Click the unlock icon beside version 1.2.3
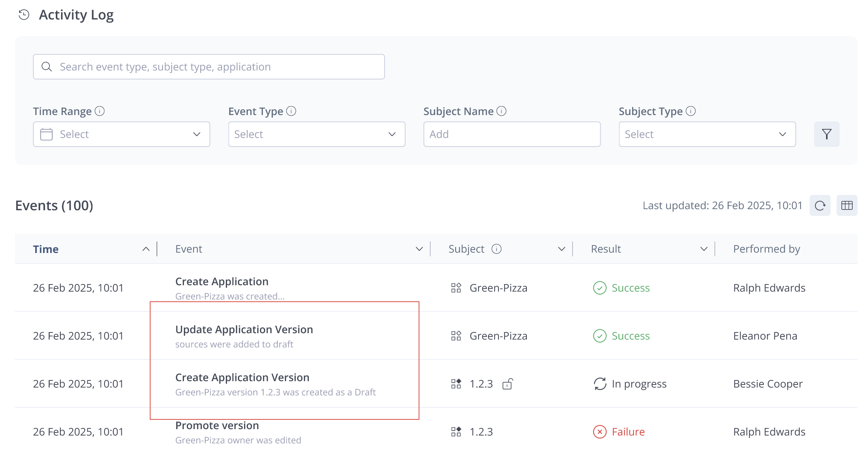This screenshot has height=452, width=868. pyautogui.click(x=507, y=384)
